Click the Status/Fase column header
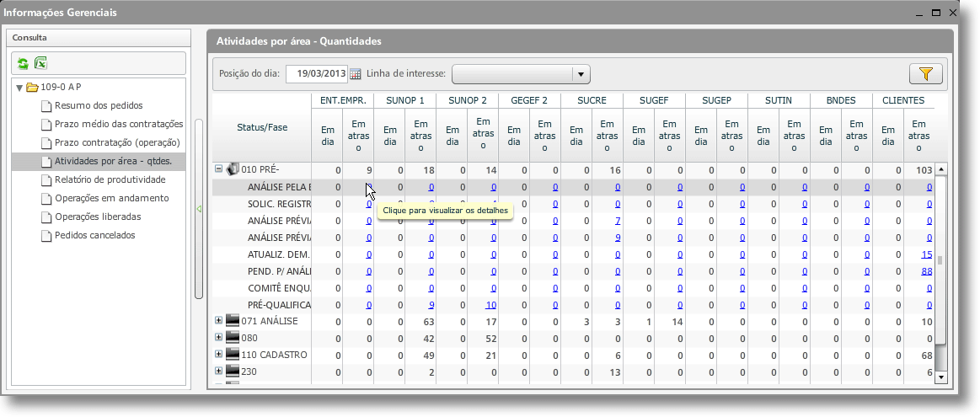 click(x=262, y=127)
